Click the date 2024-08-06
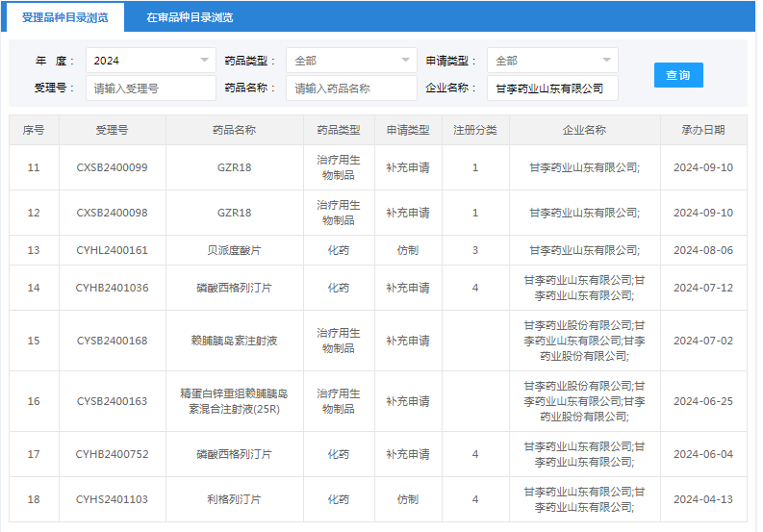Image resolution: width=763 pixels, height=532 pixels. click(x=703, y=250)
